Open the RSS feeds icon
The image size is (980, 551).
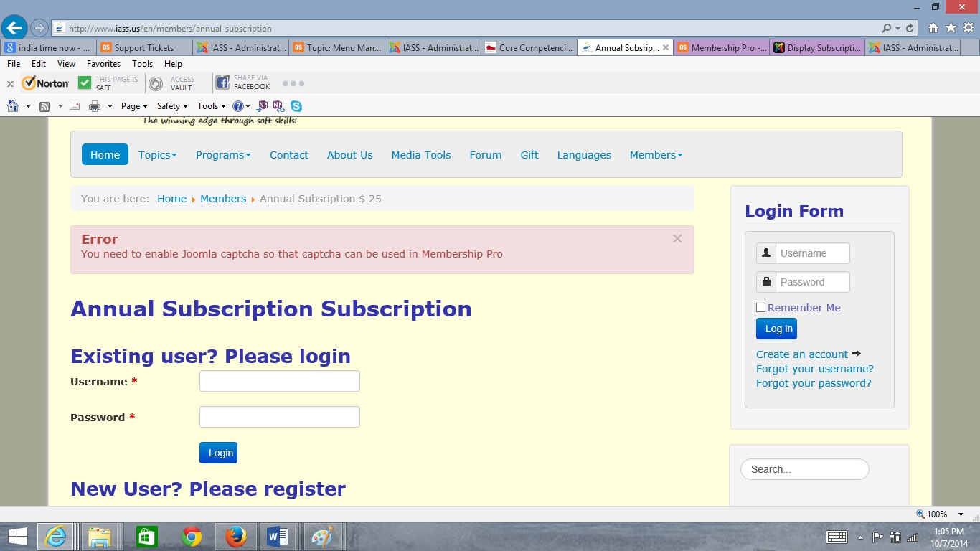point(44,106)
